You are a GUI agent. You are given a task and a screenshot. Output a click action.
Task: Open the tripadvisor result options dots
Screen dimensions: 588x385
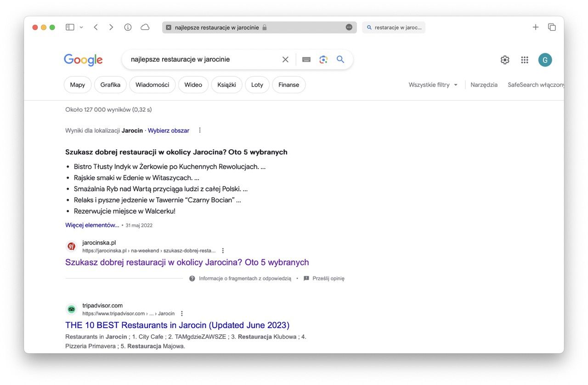[181, 313]
